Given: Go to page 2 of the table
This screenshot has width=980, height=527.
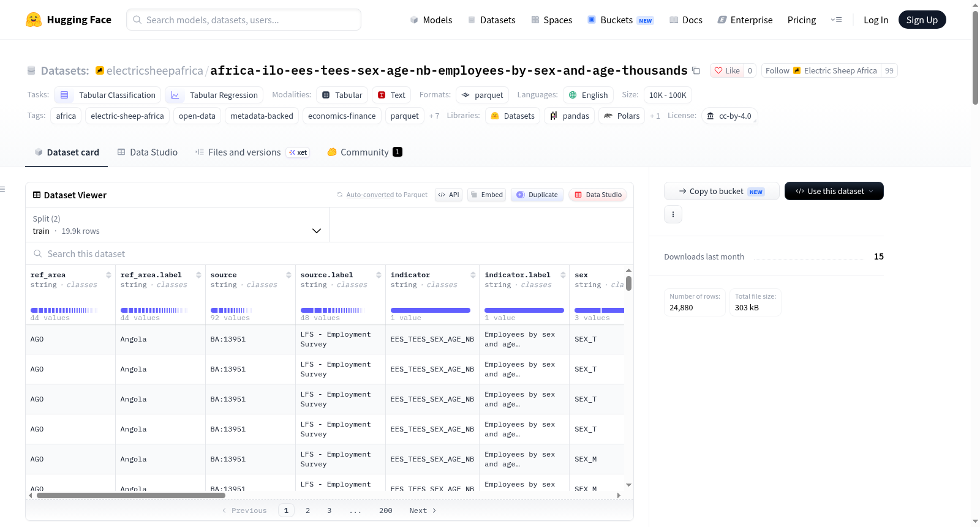Looking at the screenshot, I should (307, 510).
